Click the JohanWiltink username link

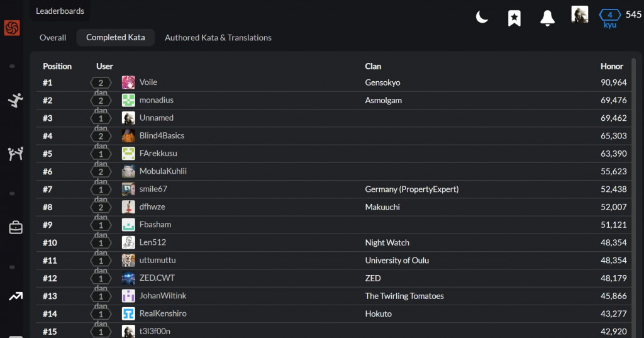point(163,296)
